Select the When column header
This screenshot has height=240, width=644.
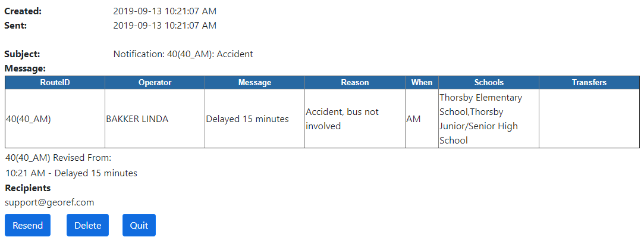[422, 83]
